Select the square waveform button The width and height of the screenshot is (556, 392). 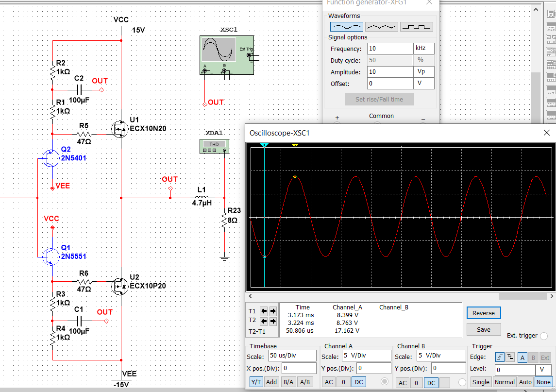pyautogui.click(x=417, y=27)
